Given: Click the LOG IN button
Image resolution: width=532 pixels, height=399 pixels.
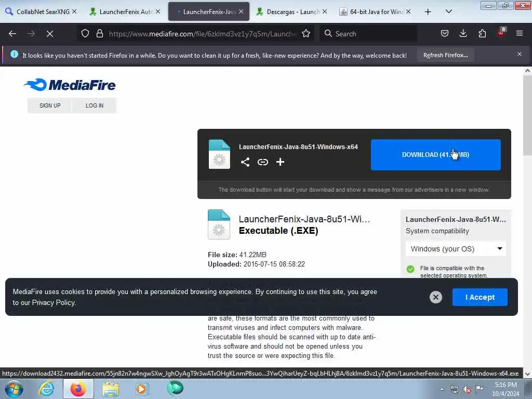Looking at the screenshot, I should 95,105.
